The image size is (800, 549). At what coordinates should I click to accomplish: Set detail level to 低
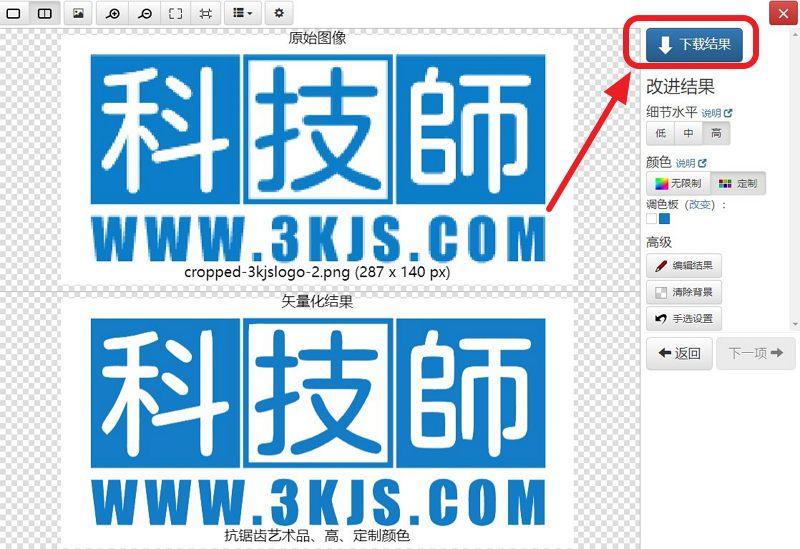pos(660,133)
